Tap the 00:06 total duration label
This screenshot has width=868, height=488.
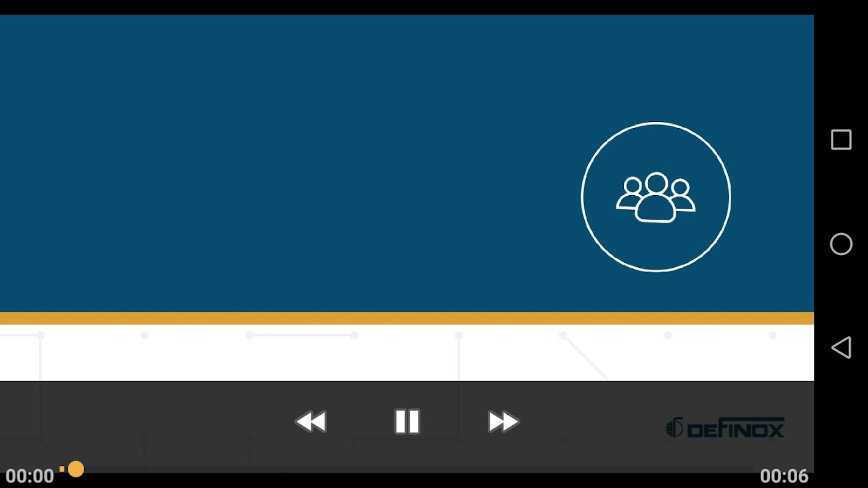784,476
